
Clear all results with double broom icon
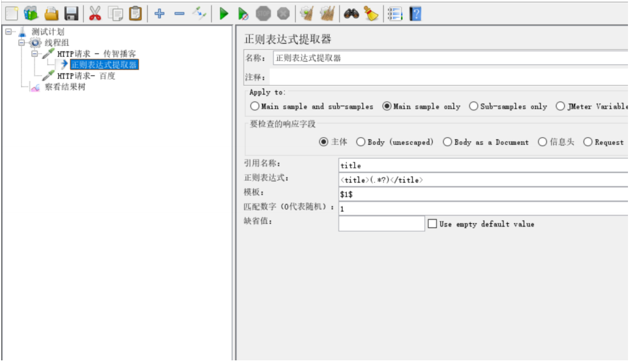[x=327, y=14]
